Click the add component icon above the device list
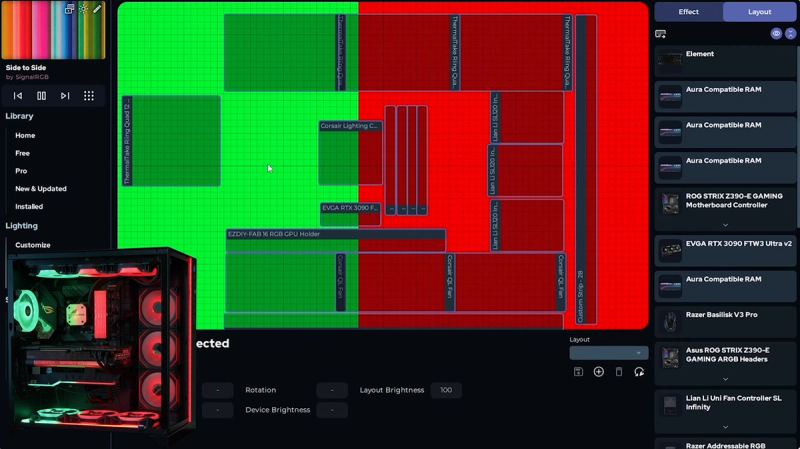 point(661,34)
